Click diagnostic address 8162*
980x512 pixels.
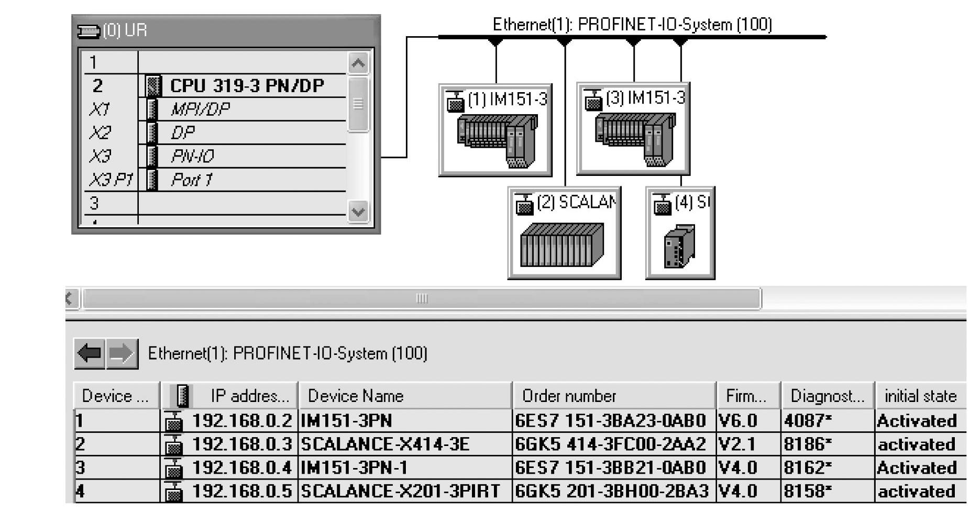tap(828, 468)
